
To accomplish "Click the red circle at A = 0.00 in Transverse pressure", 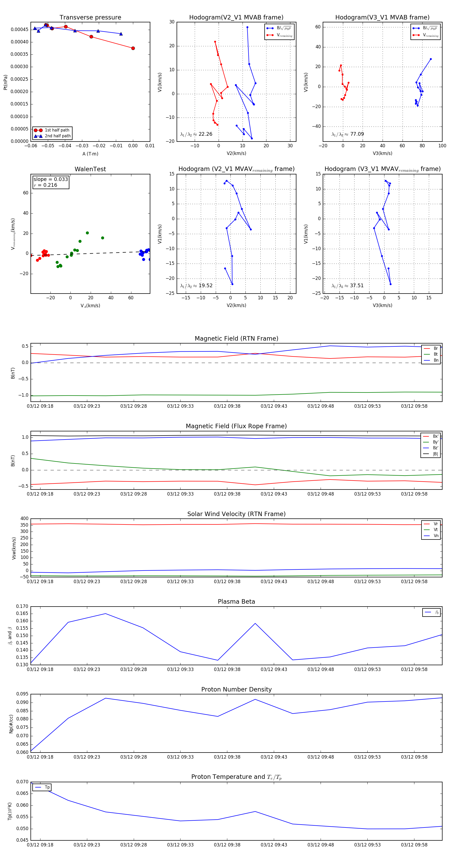I will point(133,48).
